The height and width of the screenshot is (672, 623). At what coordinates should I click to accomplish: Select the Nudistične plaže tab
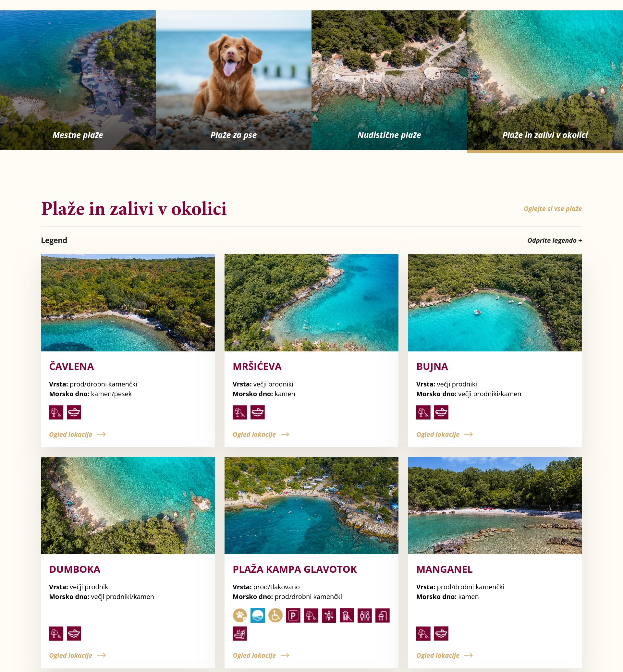(389, 80)
